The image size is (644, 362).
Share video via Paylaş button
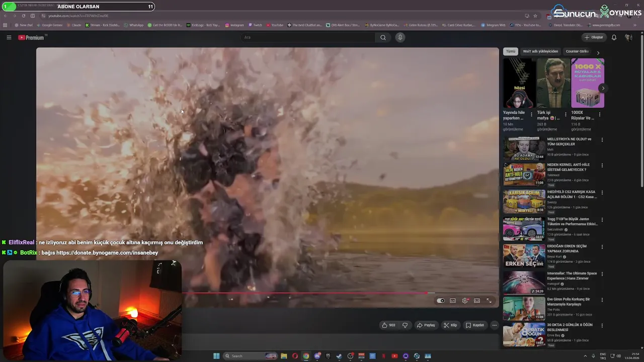pos(426,325)
